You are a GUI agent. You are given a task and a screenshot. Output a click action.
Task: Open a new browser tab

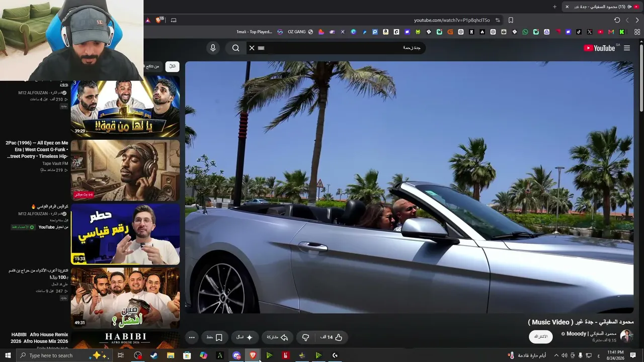point(554,7)
